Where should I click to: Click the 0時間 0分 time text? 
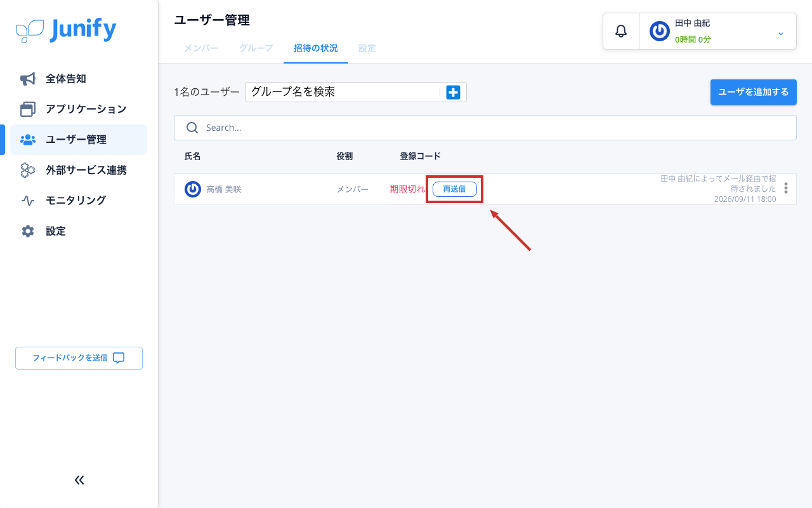pyautogui.click(x=693, y=39)
